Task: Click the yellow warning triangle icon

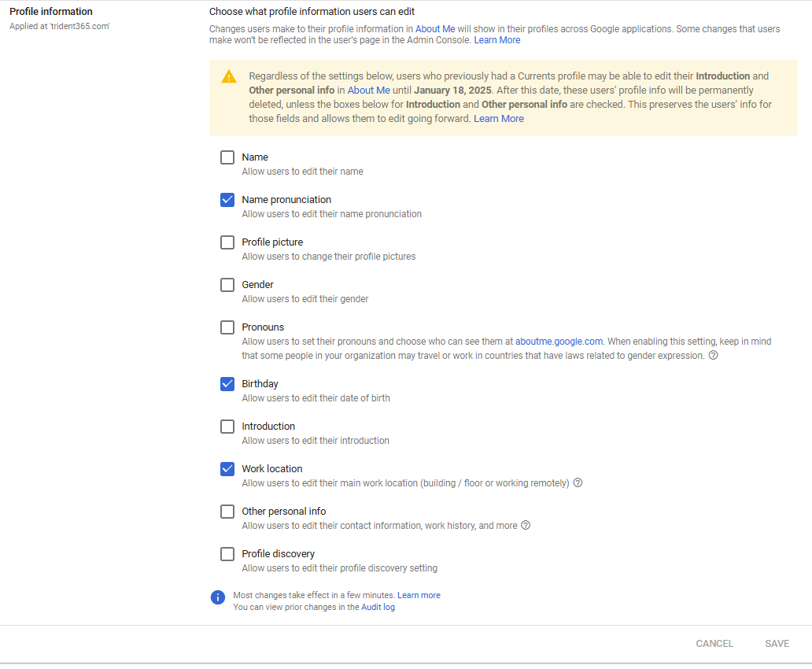Action: [229, 77]
